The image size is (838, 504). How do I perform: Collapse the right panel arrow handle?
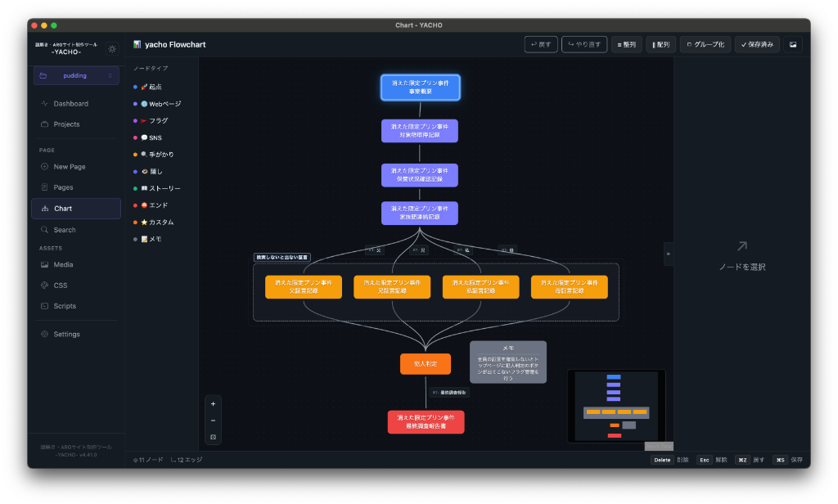point(668,254)
